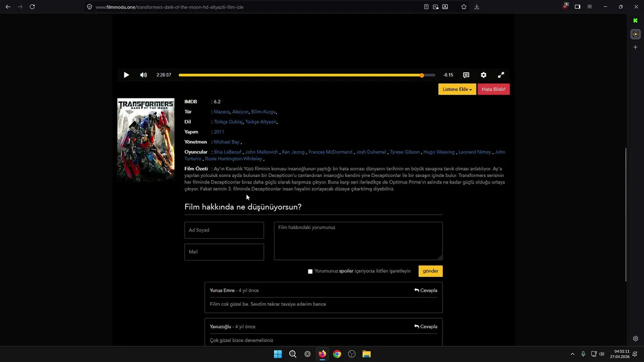Open the video subtitles menu
The width and height of the screenshot is (644, 362).
466,75
